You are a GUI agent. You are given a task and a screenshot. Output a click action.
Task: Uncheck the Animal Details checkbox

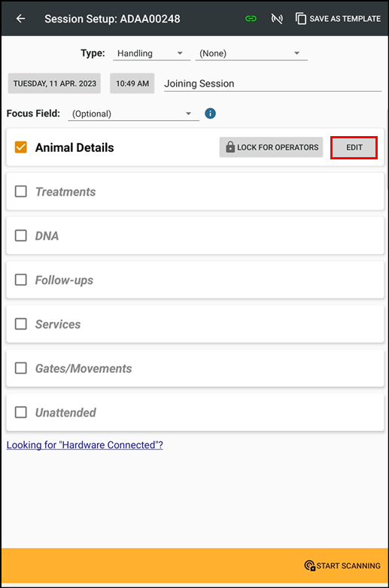(20, 147)
